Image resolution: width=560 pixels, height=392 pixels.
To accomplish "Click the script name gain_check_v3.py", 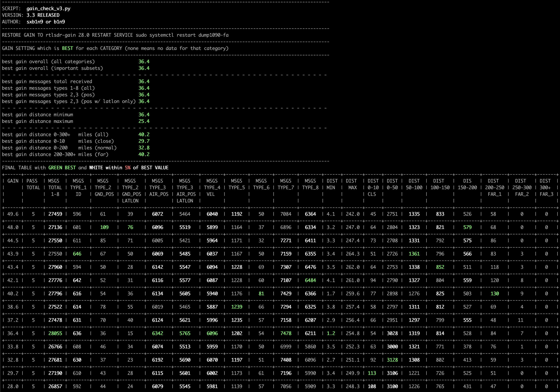I will coord(48,9).
